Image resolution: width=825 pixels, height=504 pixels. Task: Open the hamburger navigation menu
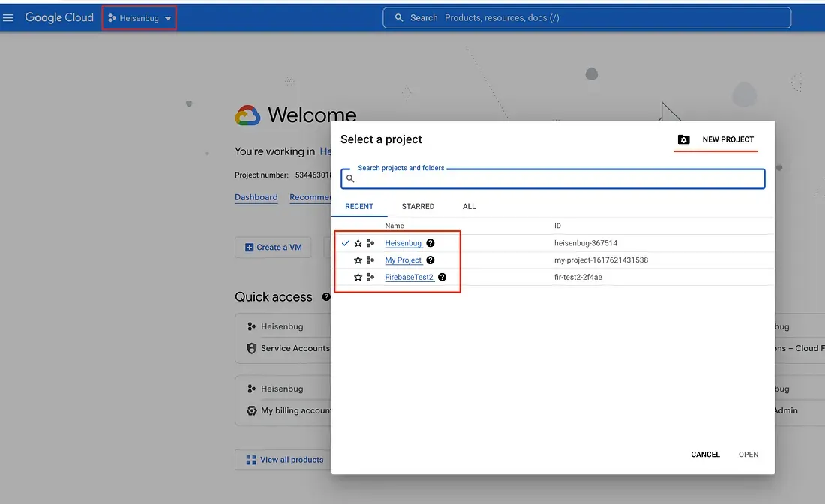pos(8,18)
